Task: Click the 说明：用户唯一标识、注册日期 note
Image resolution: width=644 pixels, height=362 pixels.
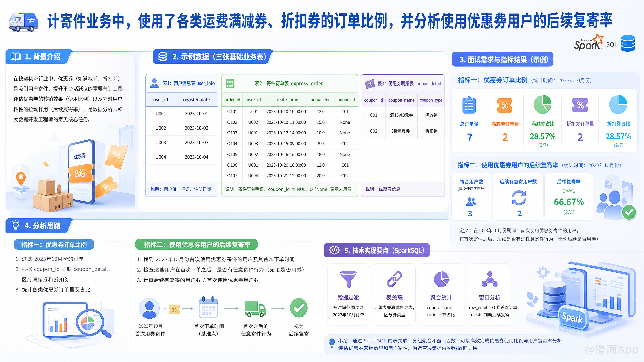Action: (181, 189)
